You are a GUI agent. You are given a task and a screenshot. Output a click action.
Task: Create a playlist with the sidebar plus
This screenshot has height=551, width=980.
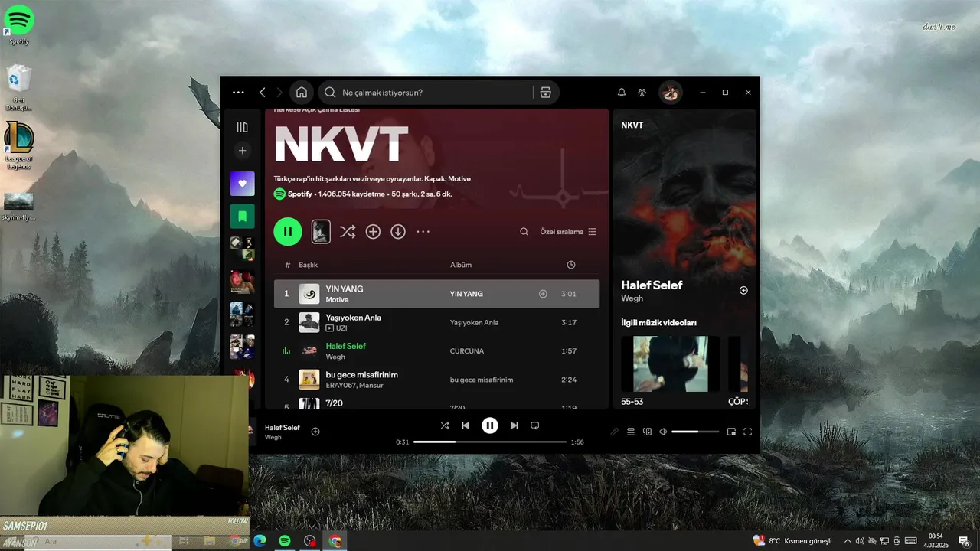point(243,151)
